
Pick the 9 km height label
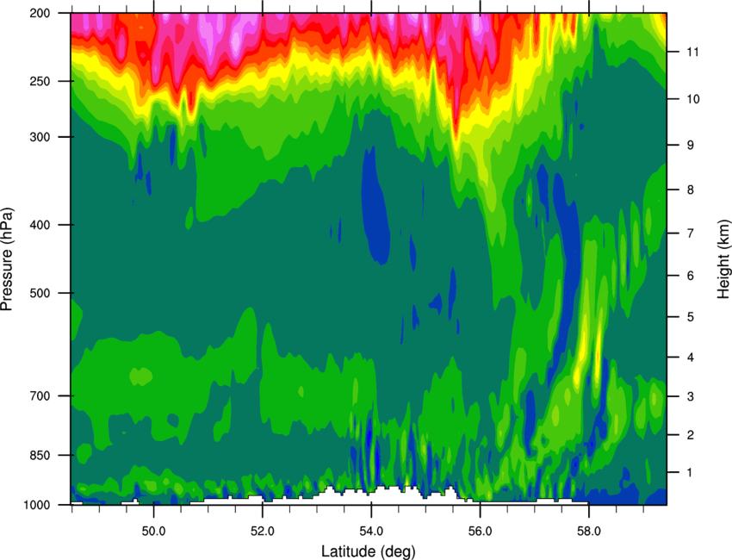coord(691,146)
